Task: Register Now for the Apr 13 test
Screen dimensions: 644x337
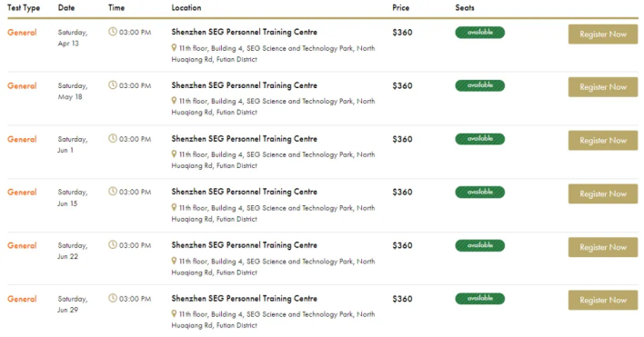Action: point(603,34)
